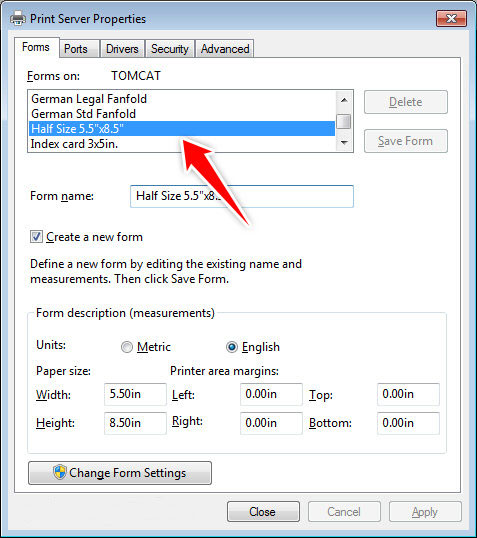Select the English units radio button
Screen dimensions: 477x538
232,347
